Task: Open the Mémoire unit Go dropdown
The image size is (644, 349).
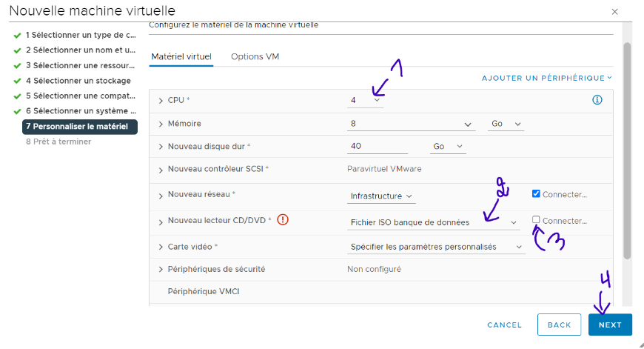Action: 506,124
